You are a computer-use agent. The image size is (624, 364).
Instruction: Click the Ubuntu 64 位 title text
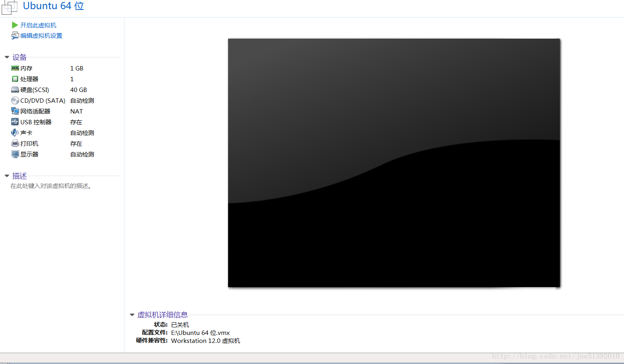(53, 6)
